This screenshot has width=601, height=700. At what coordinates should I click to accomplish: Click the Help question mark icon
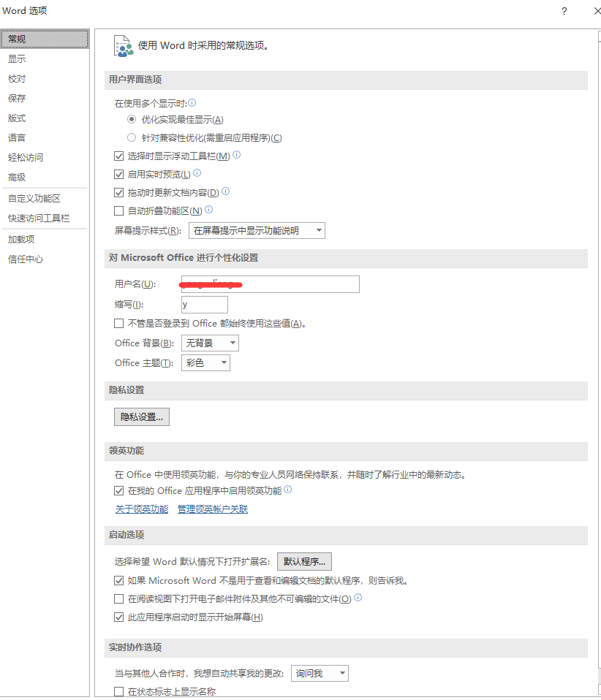(562, 11)
